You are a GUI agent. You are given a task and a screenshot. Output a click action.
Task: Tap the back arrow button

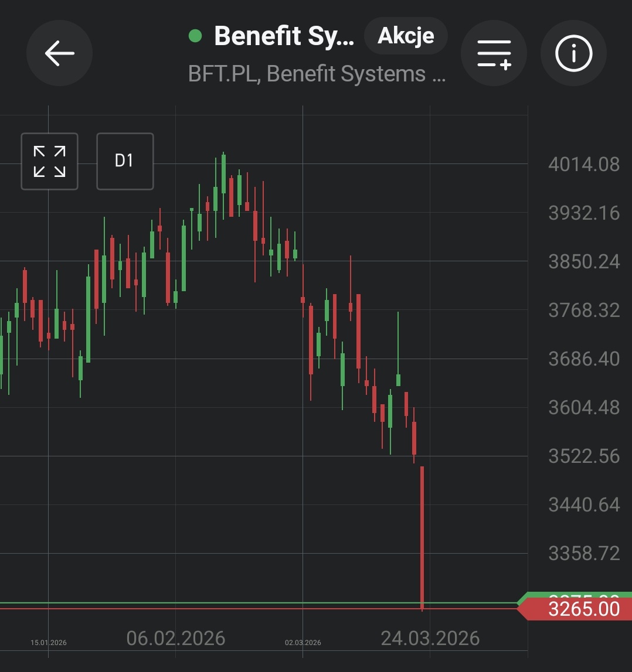tap(59, 53)
